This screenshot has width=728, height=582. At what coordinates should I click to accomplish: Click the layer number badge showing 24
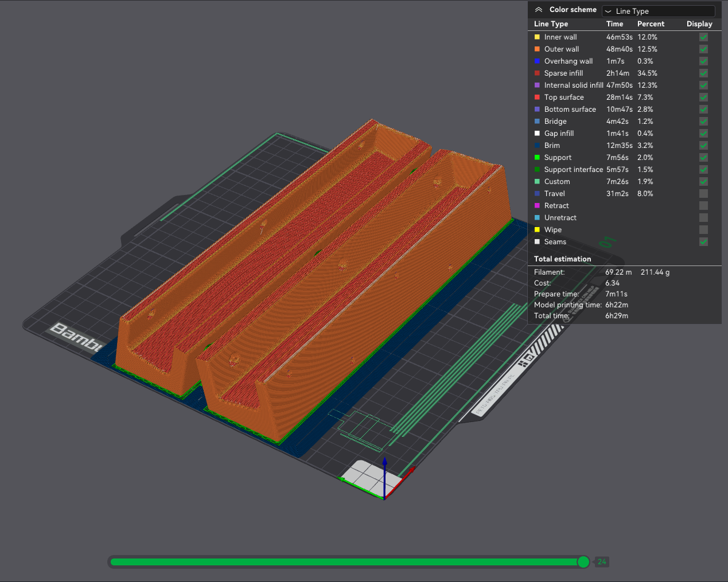pos(601,562)
